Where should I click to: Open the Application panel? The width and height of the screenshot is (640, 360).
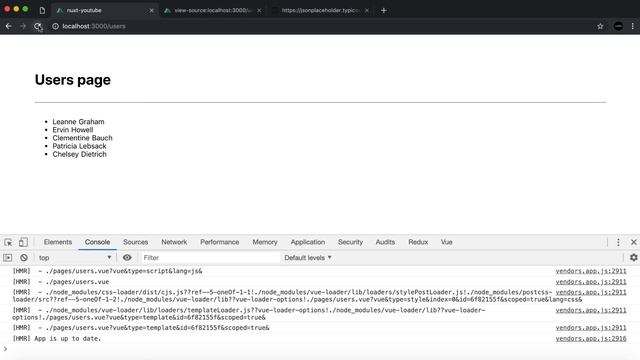(308, 242)
